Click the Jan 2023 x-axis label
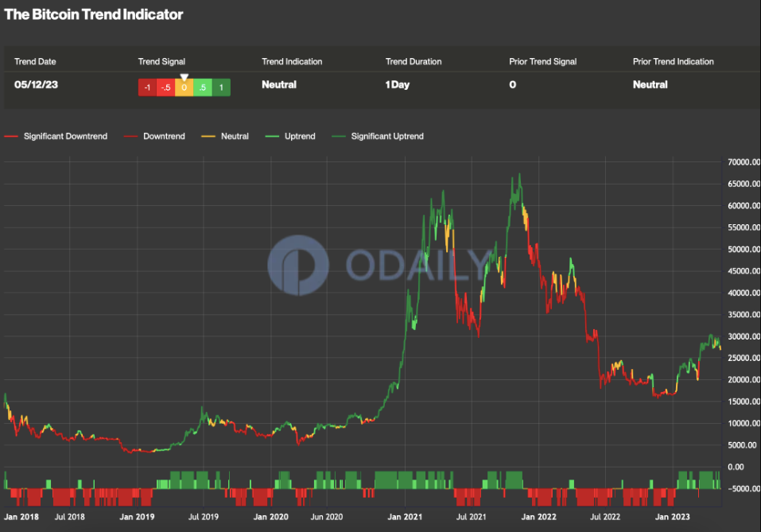This screenshot has height=532, width=761. [x=671, y=517]
